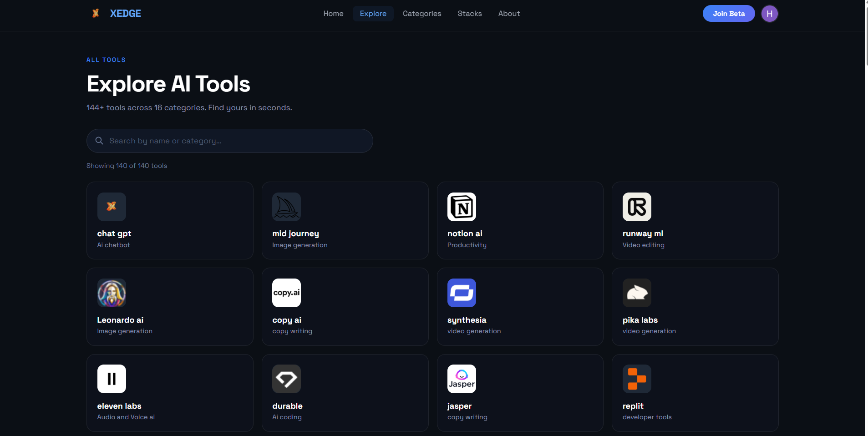The image size is (868, 436).
Task: Focus the search by name or category field
Action: click(230, 141)
